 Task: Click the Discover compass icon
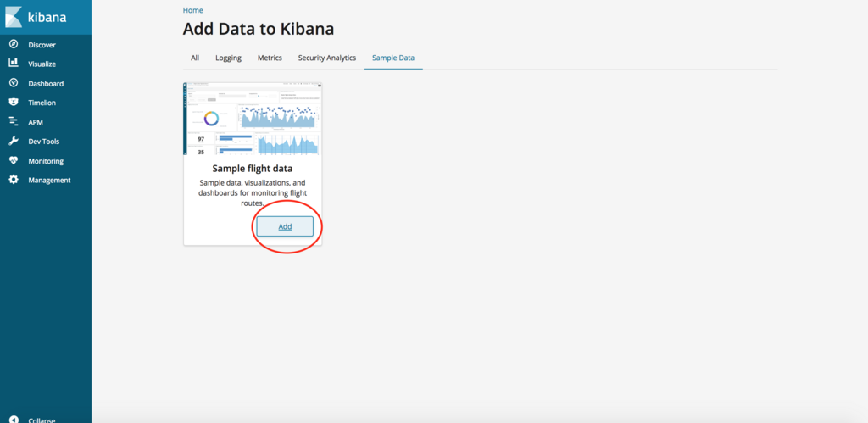tap(14, 44)
